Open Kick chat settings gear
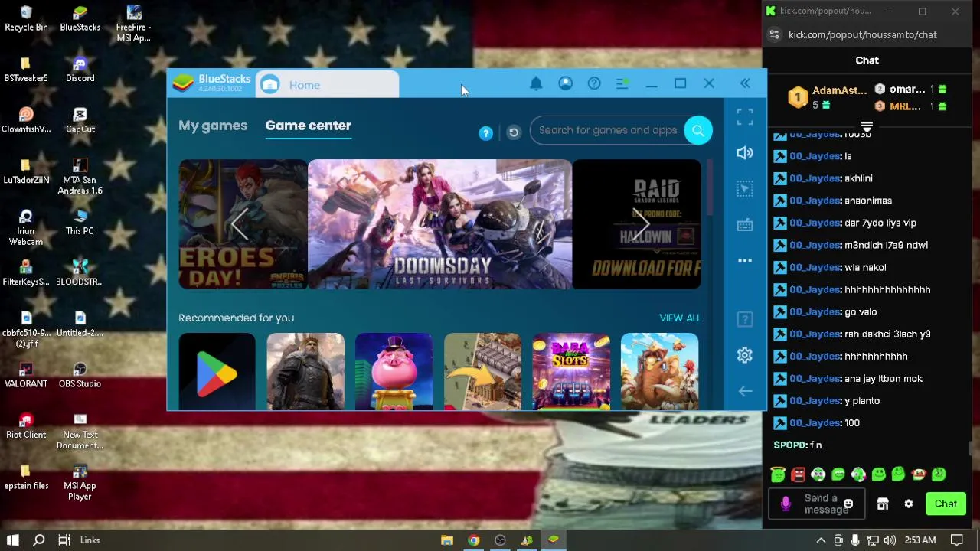This screenshot has width=980, height=551. pos(909,504)
